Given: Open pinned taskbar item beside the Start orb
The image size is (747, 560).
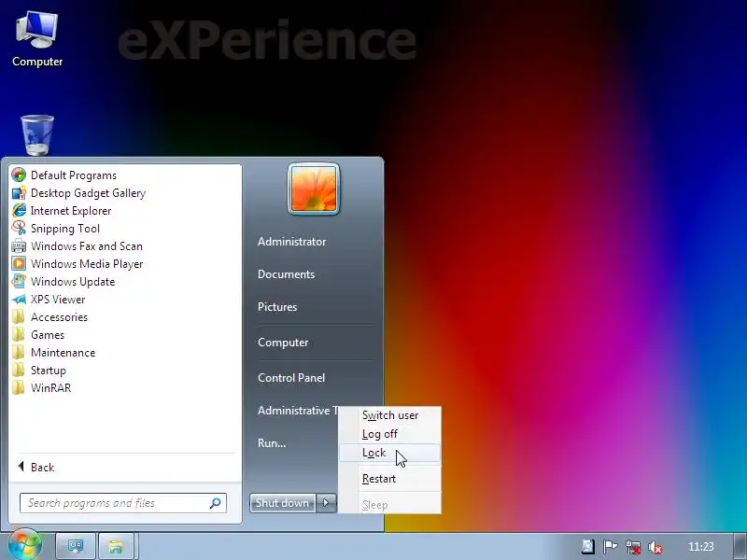Looking at the screenshot, I should pyautogui.click(x=76, y=546).
